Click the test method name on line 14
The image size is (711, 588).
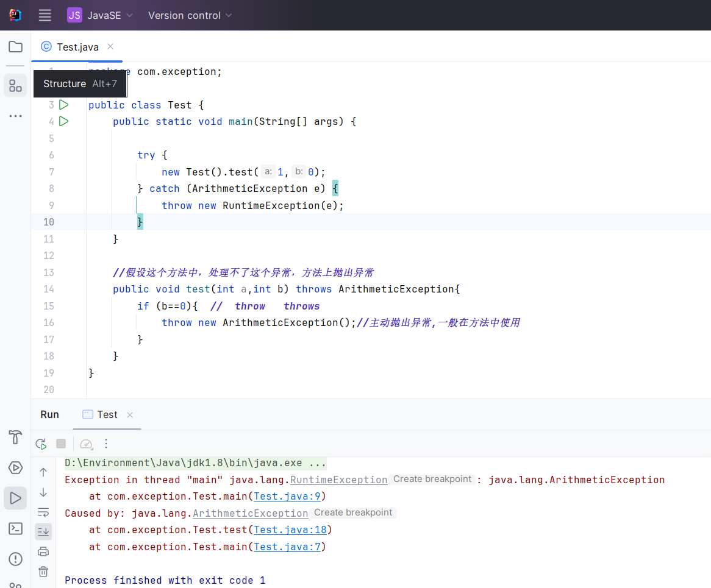[198, 289]
